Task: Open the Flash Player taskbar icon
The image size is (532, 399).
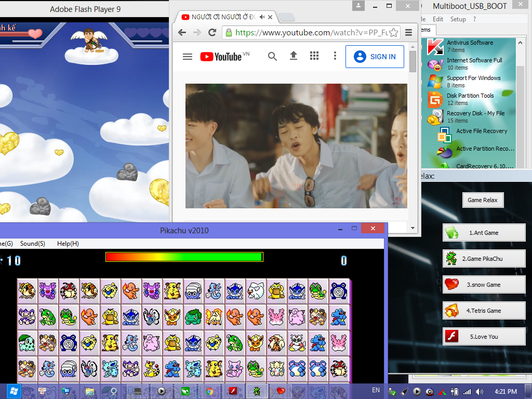Action: pyautogui.click(x=233, y=391)
